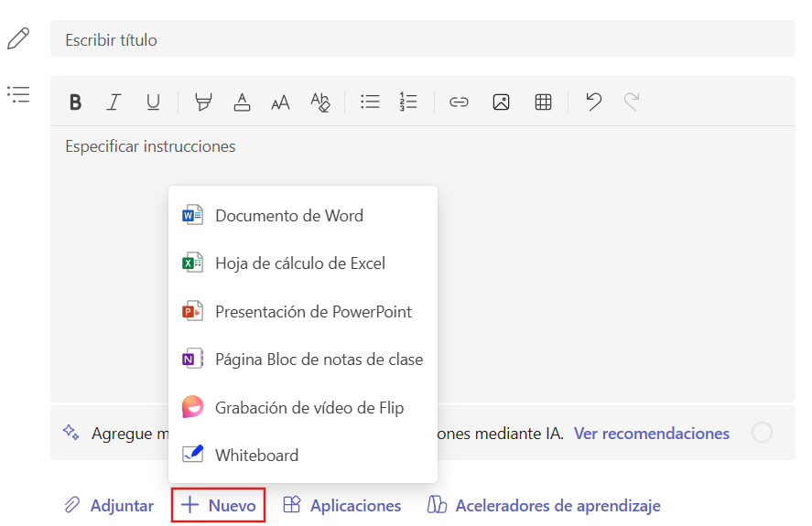The width and height of the screenshot is (812, 526).
Task: Create a new Word document
Action: (x=303, y=215)
